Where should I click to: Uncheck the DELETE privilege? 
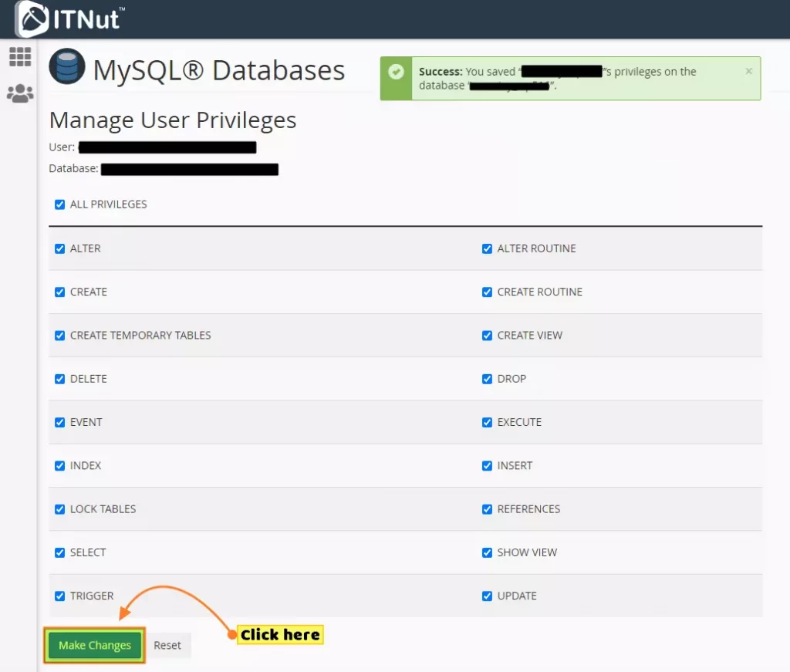tap(59, 379)
